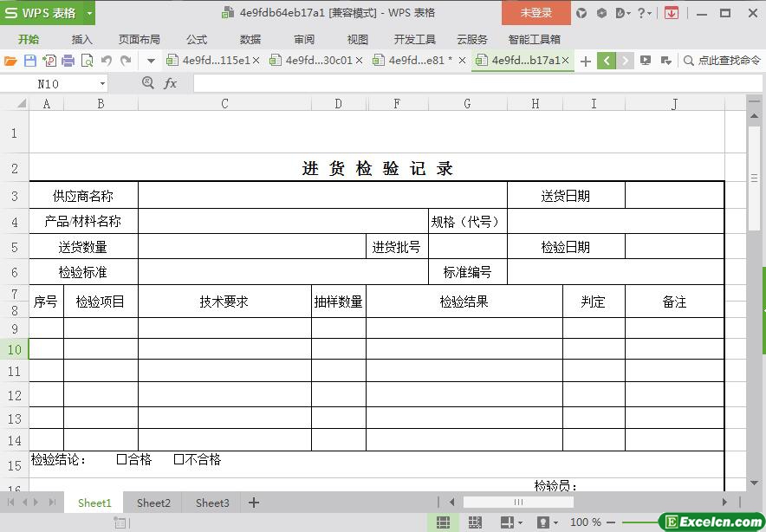Open the WPS 表格 application menu dropdown
Image resolution: width=766 pixels, height=532 pixels.
click(89, 13)
